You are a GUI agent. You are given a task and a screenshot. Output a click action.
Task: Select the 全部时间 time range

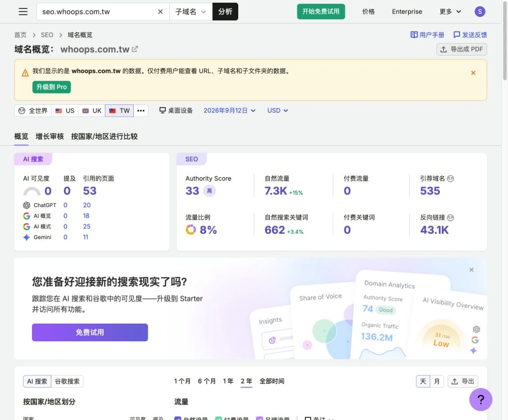tap(272, 381)
